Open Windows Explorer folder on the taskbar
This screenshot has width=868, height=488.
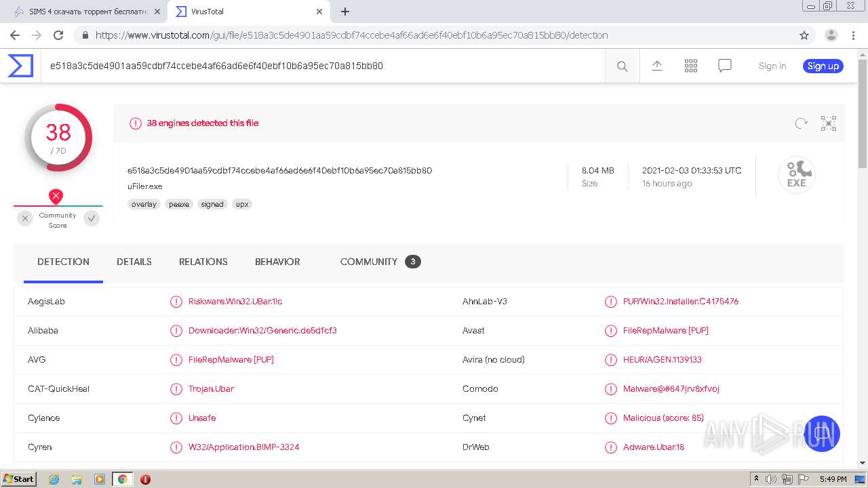(77, 479)
